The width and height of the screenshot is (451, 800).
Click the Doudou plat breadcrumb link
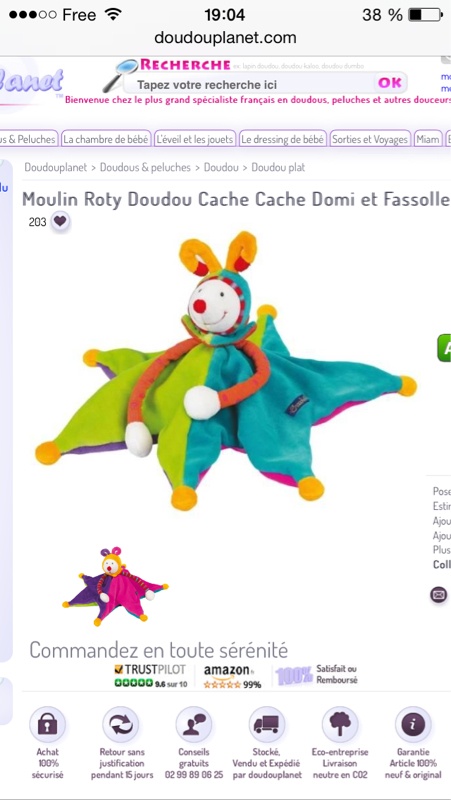[x=278, y=167]
